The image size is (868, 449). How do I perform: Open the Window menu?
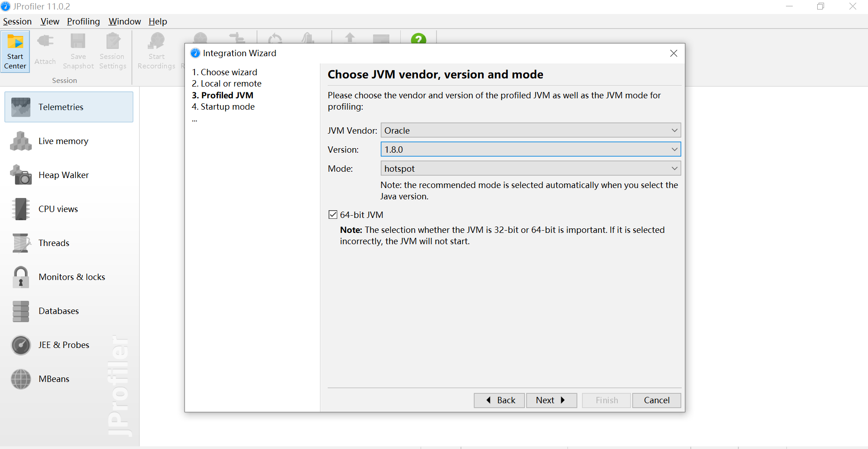point(125,21)
